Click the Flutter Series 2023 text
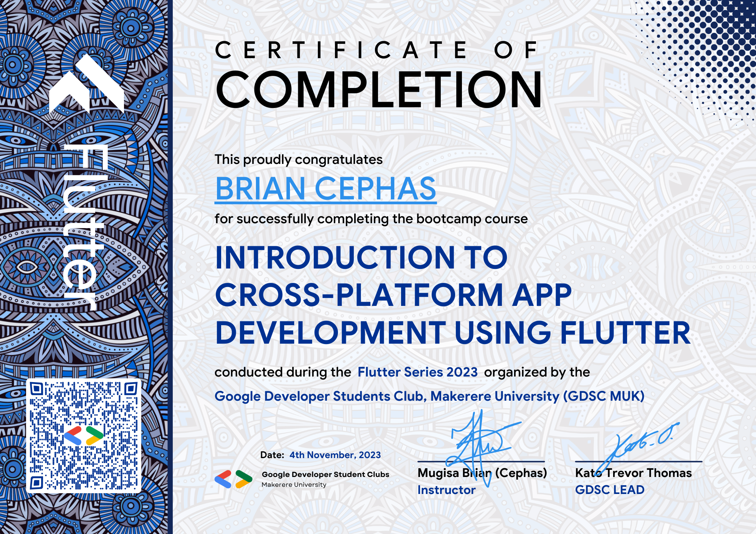The height and width of the screenshot is (534, 756). (417, 372)
